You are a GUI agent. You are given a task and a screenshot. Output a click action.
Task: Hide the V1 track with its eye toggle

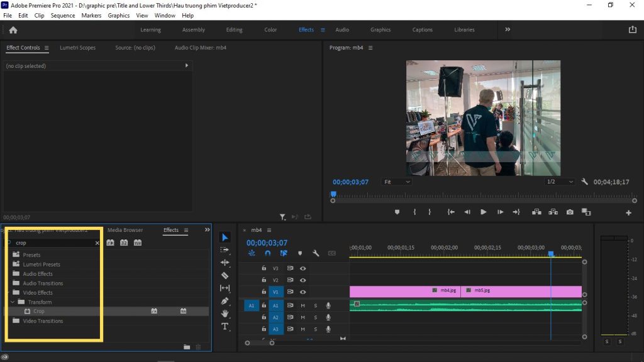[x=303, y=291]
